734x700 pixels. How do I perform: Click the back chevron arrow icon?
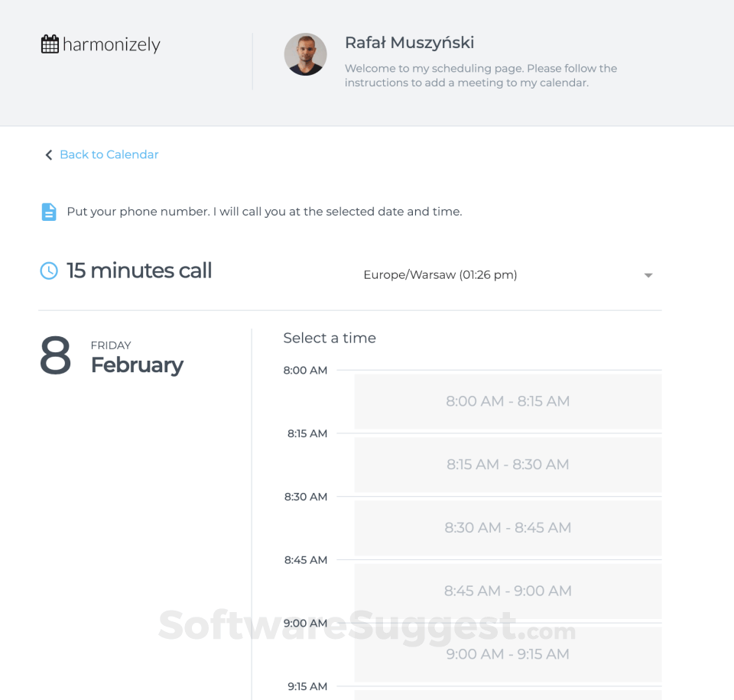(x=49, y=155)
